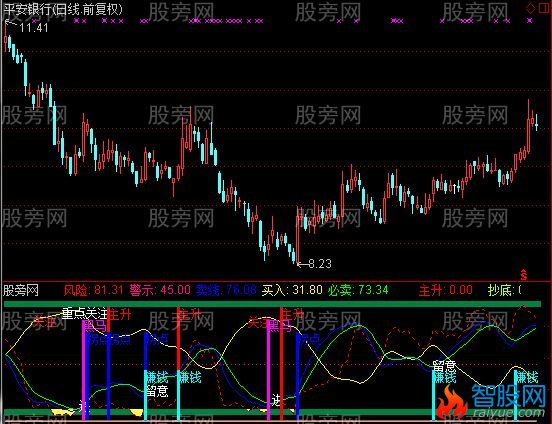Select the 抄底 indicator value

click(504, 290)
